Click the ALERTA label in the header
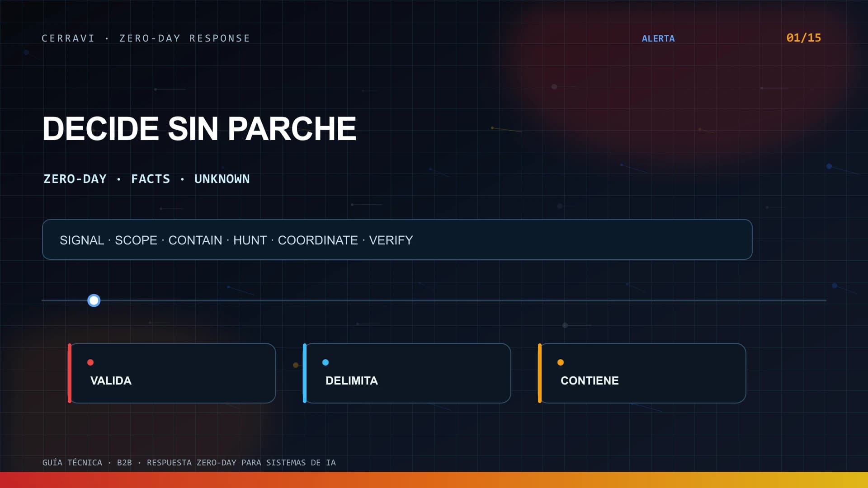This screenshot has width=868, height=488. pos(658,39)
